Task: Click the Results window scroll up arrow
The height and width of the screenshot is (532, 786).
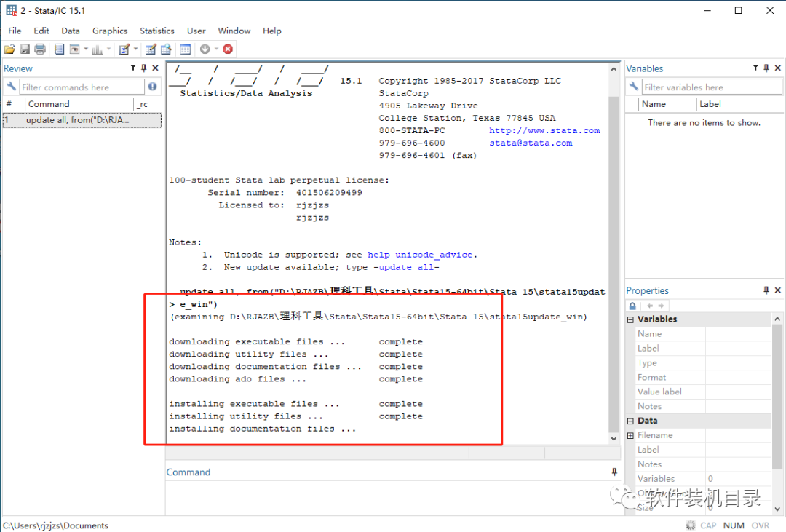Action: (x=614, y=69)
